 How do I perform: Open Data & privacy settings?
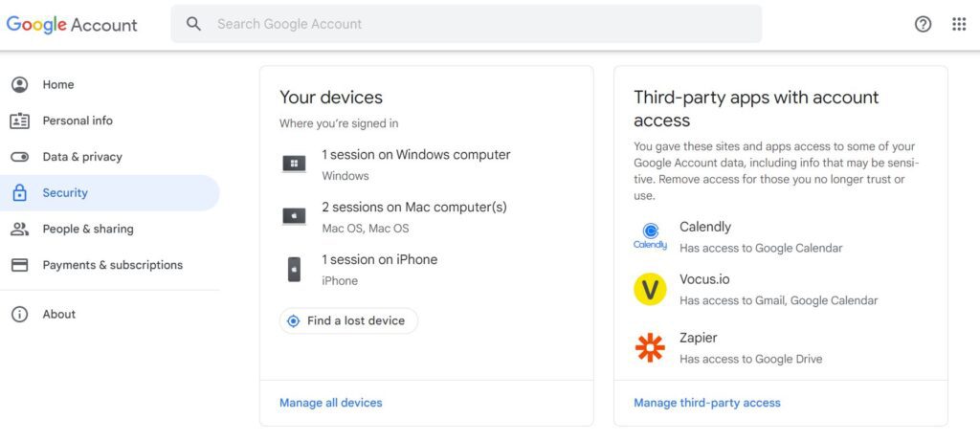[81, 157]
